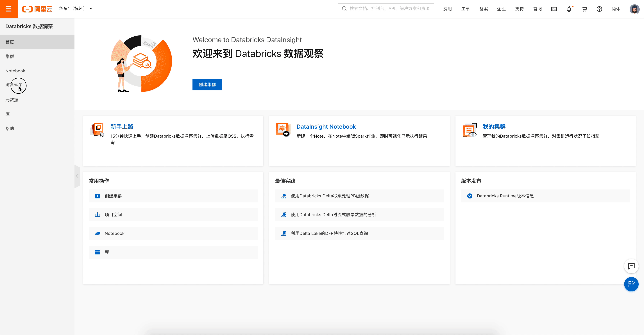Open the 官网 link
The height and width of the screenshot is (335, 644).
(537, 9)
